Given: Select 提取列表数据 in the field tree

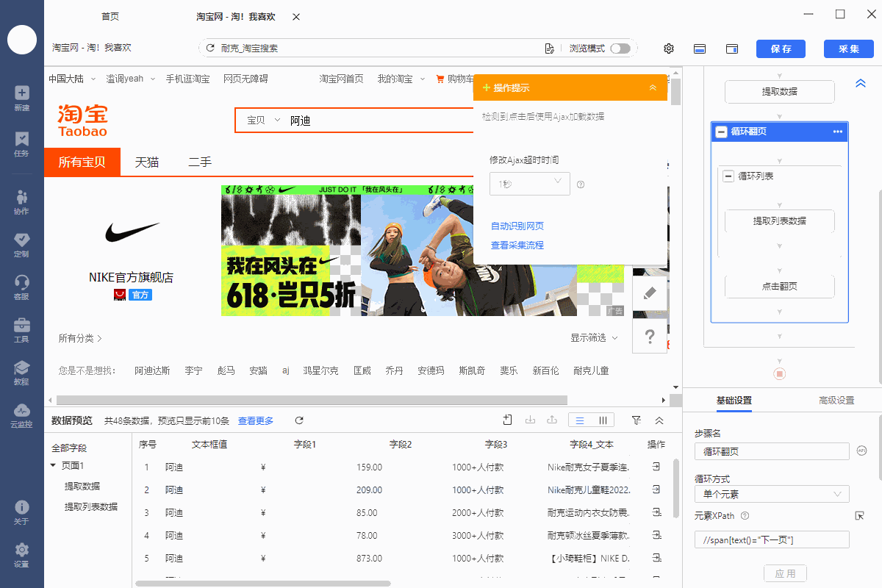Looking at the screenshot, I should [91, 506].
